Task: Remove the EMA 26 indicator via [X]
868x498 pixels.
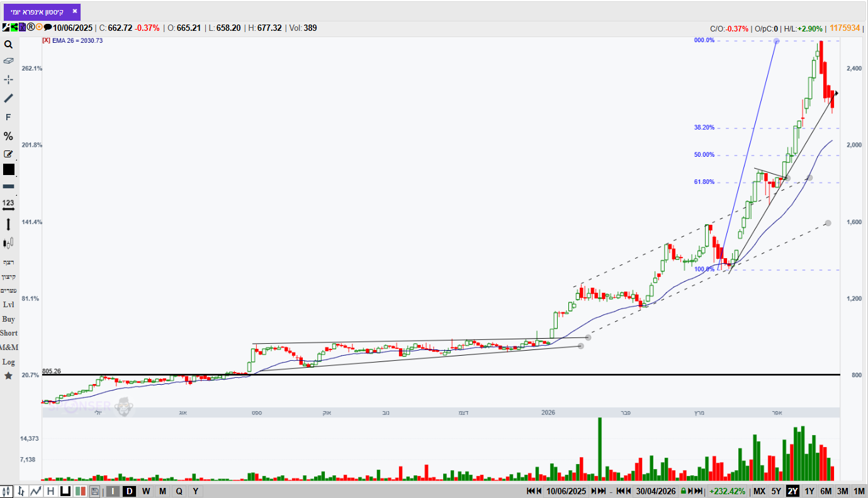Action: pyautogui.click(x=46, y=40)
